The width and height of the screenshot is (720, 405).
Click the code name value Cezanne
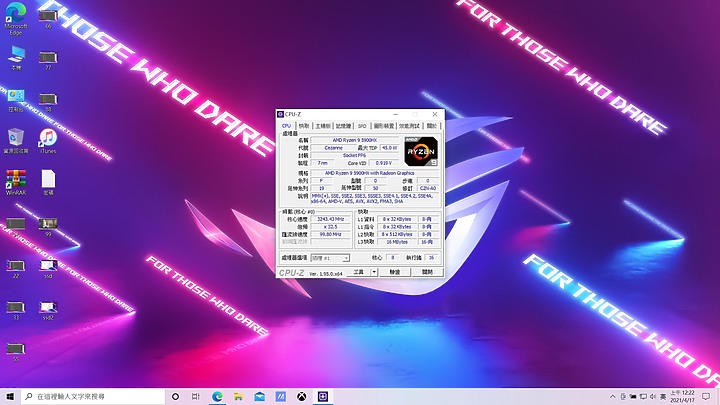coord(333,148)
